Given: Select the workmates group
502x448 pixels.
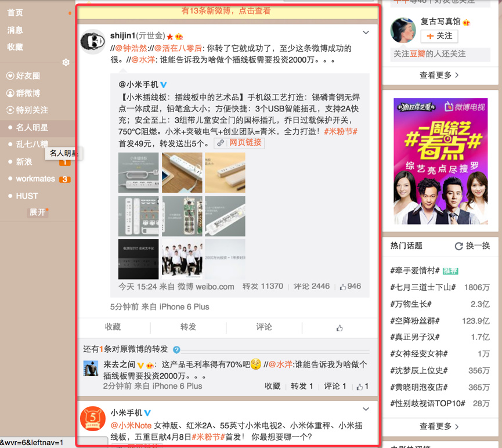Looking at the screenshot, I should (35, 179).
